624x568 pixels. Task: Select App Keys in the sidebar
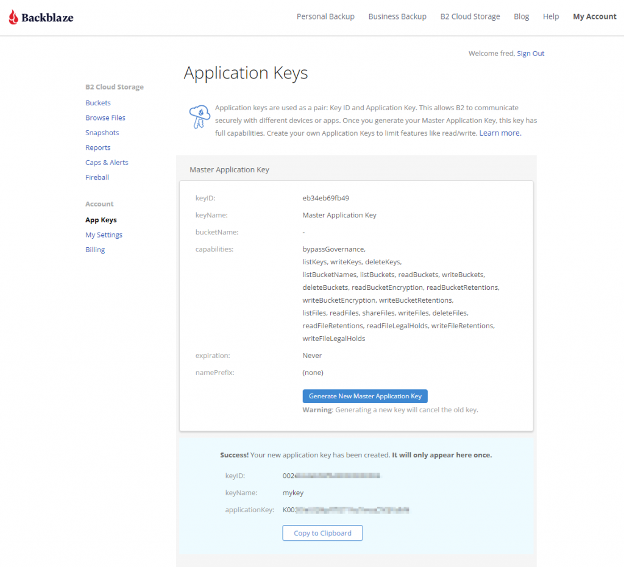click(x=101, y=220)
